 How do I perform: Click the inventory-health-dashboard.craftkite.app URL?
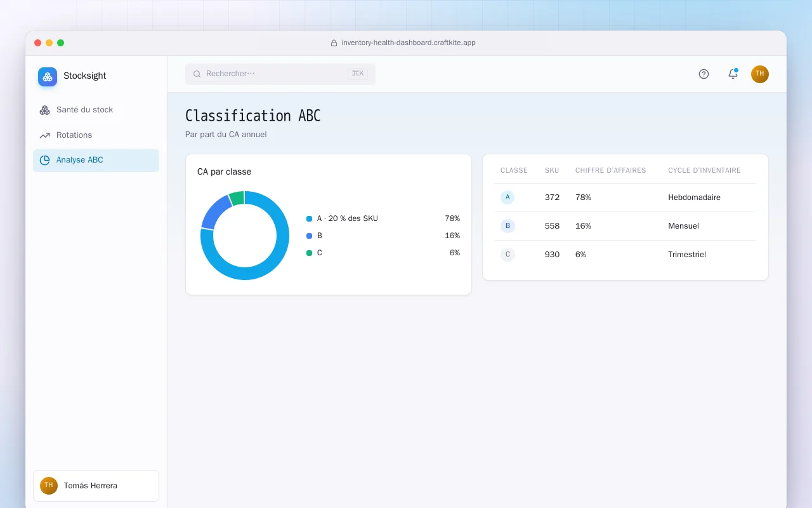click(x=409, y=43)
